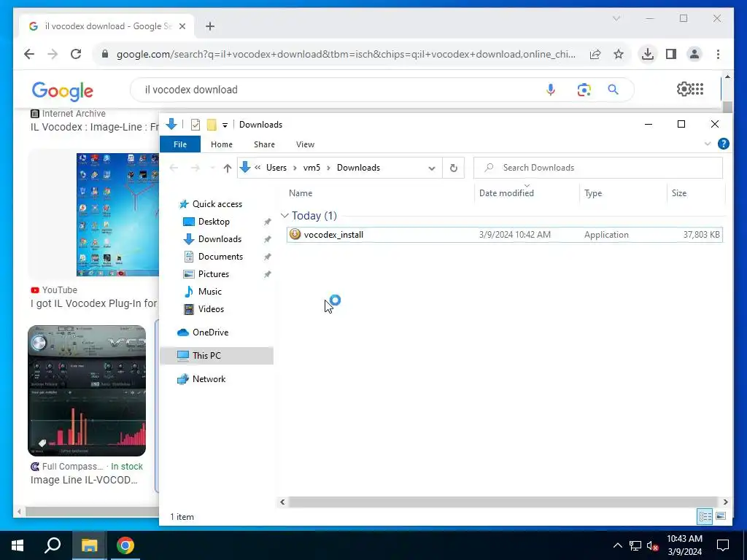Bookmark this page with the star icon

pyautogui.click(x=619, y=54)
